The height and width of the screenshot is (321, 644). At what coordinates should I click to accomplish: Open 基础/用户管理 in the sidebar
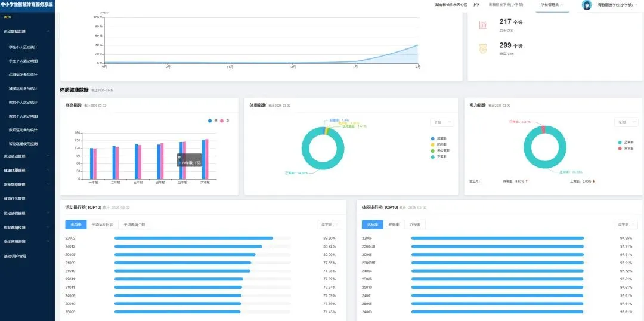tap(15, 256)
